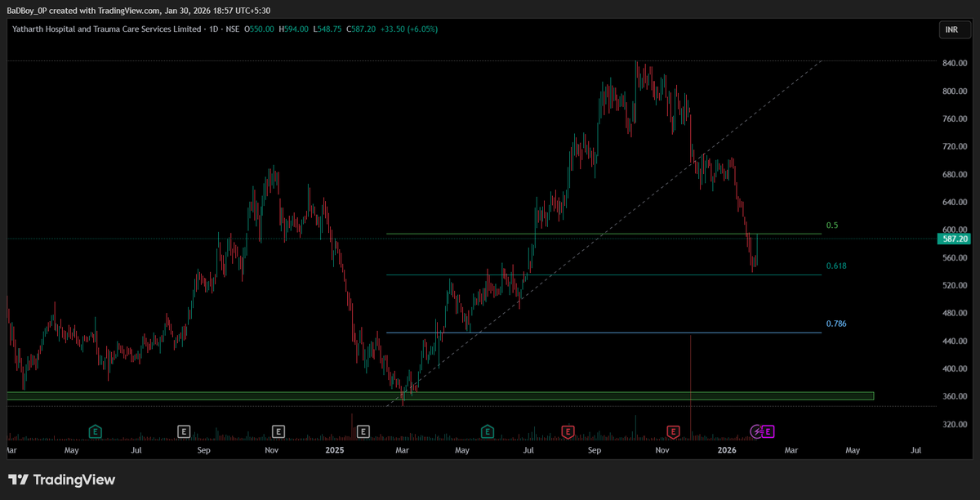This screenshot has width=980, height=500.
Task: Click the open value O550.00
Action: coord(259,29)
